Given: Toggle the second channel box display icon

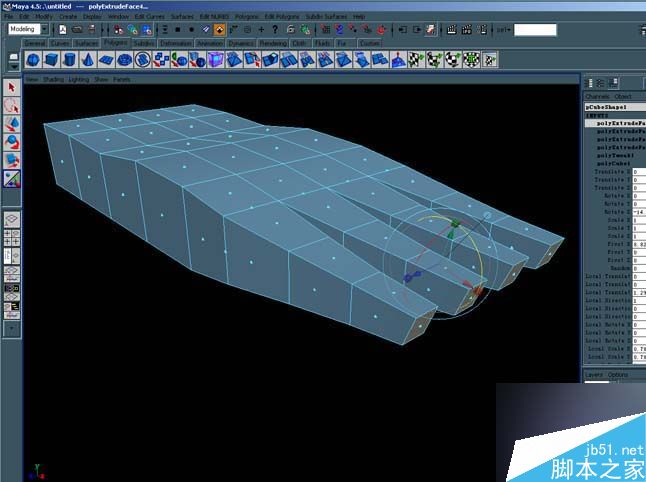Looking at the screenshot, I should [600, 83].
